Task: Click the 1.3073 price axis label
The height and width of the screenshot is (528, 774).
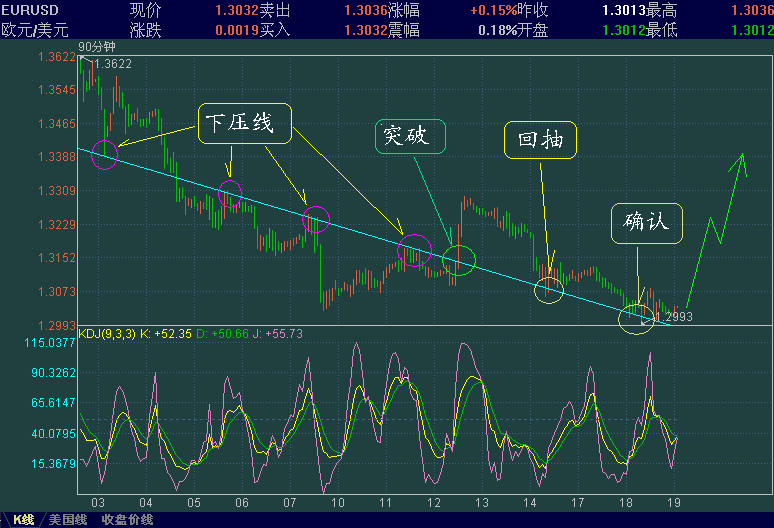Action: click(57, 292)
